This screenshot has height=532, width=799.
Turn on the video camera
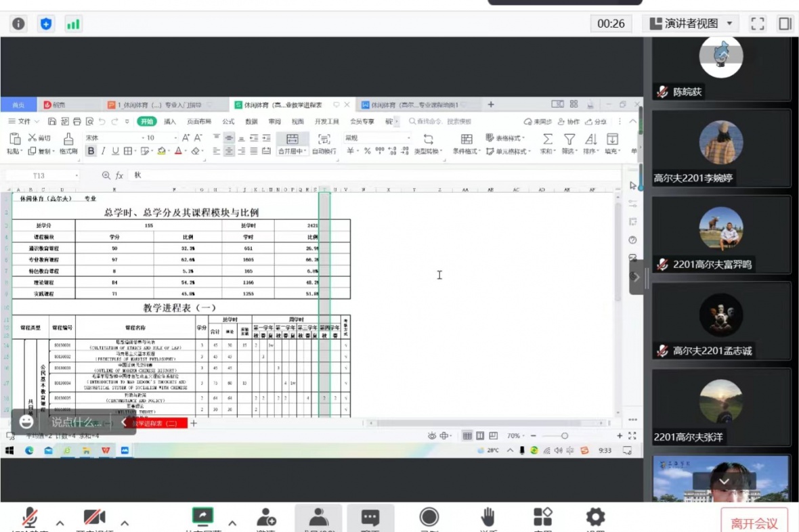94,518
